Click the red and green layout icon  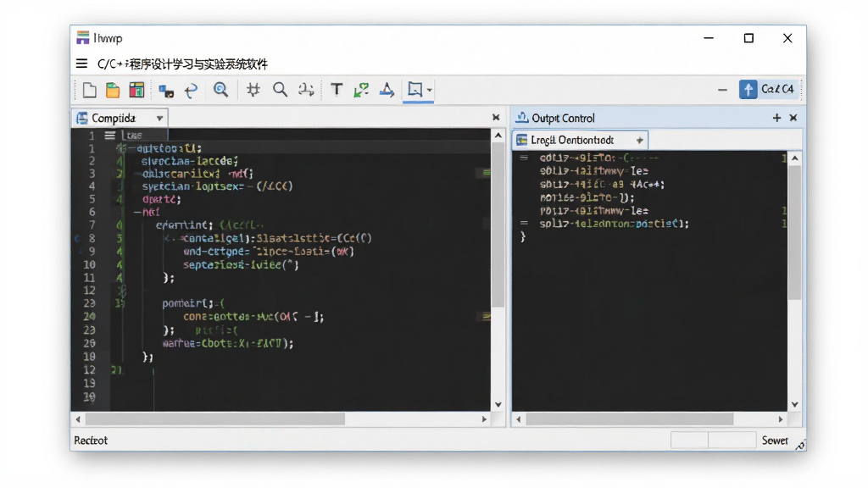pyautogui.click(x=136, y=90)
